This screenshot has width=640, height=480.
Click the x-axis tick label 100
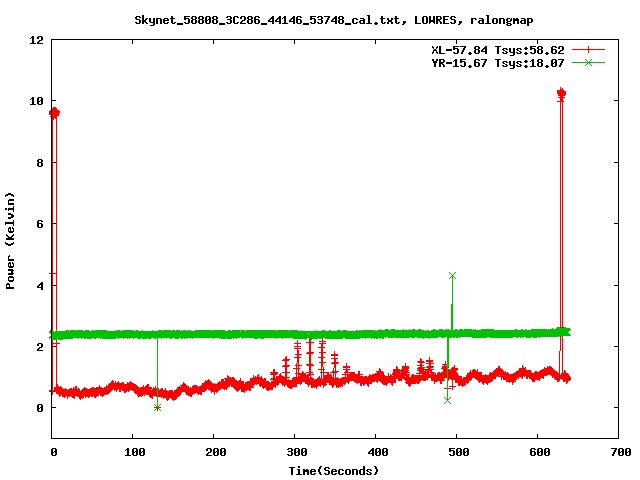pyautogui.click(x=134, y=452)
